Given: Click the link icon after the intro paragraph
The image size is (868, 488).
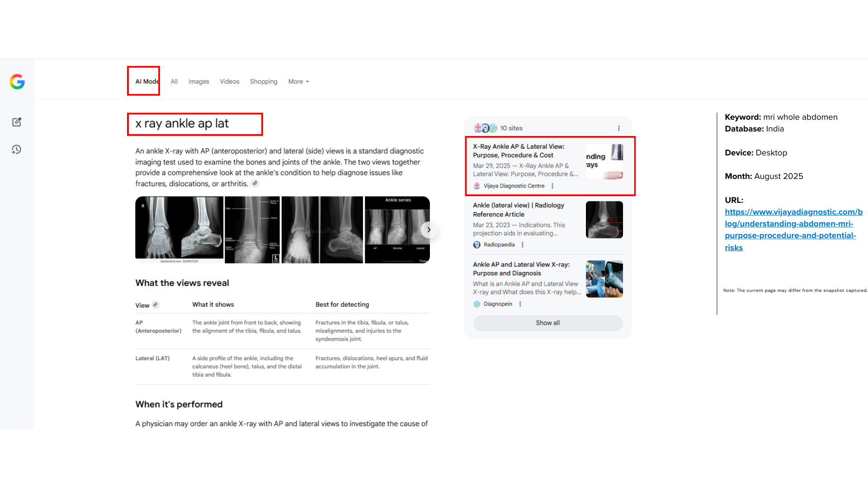Looking at the screenshot, I should tap(255, 183).
